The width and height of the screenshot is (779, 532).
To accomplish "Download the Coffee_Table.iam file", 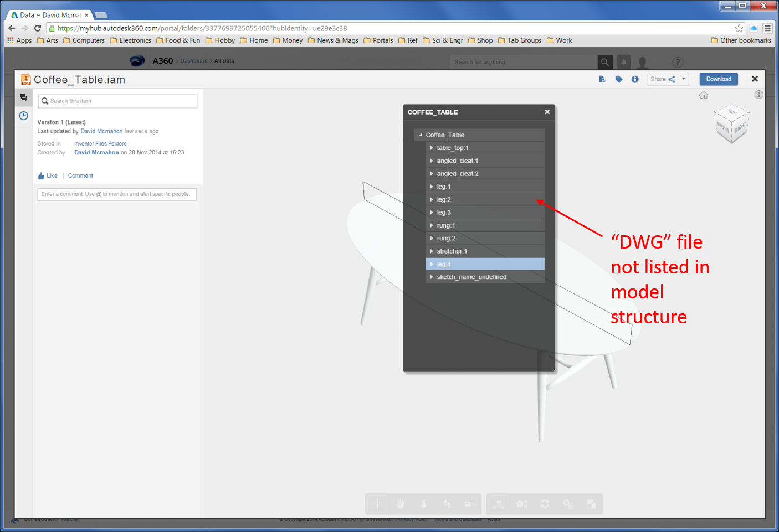I will [719, 79].
